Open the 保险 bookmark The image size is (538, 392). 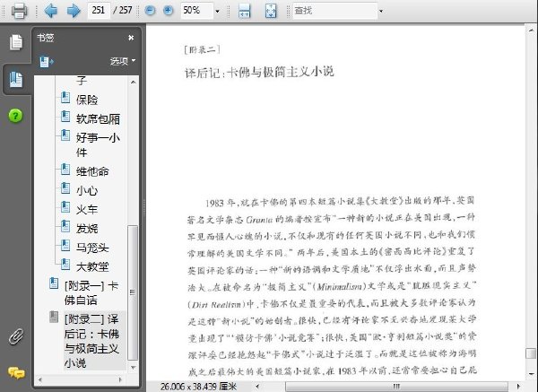pos(87,100)
